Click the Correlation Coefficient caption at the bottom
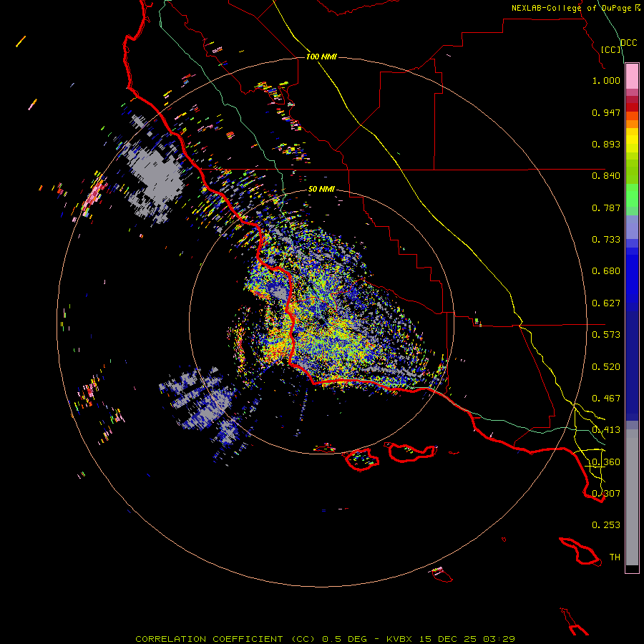The width and height of the screenshot is (644, 644). (325, 639)
